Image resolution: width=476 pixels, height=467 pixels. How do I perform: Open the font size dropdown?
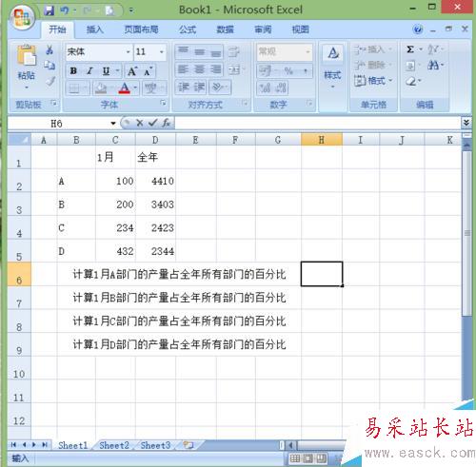pyautogui.click(x=162, y=51)
